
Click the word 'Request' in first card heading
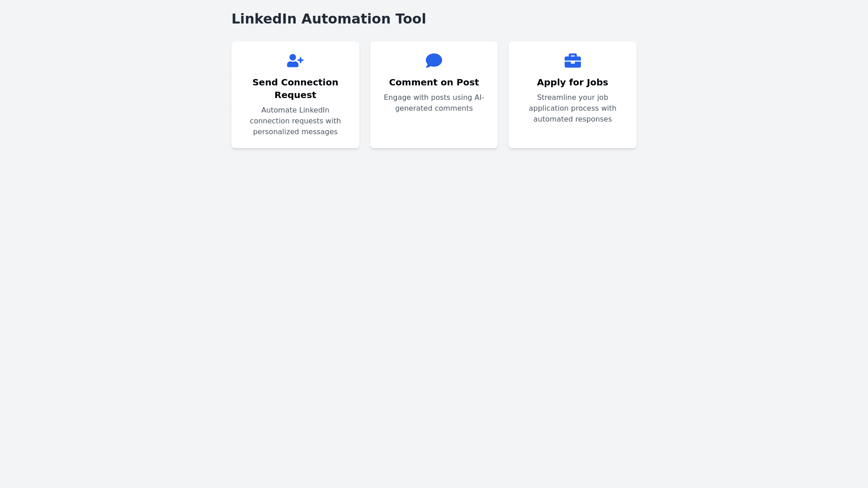pos(295,95)
